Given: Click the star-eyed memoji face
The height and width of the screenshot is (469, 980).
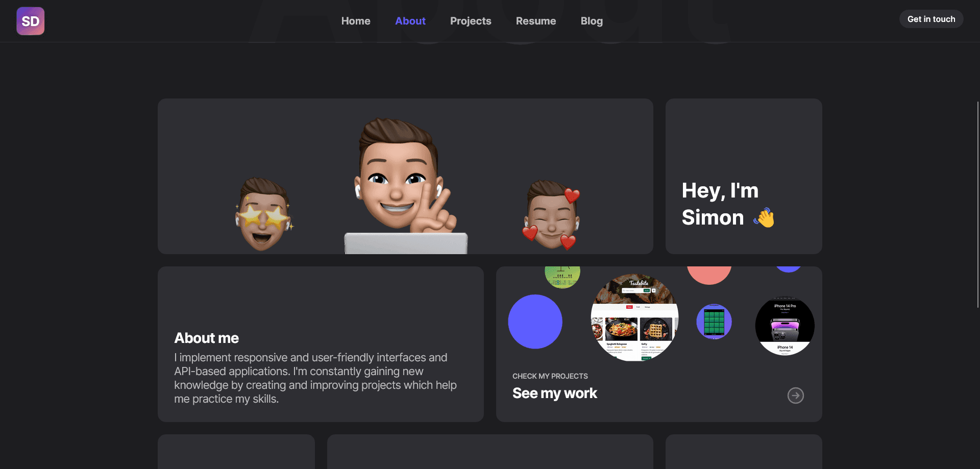Looking at the screenshot, I should pos(264,214).
